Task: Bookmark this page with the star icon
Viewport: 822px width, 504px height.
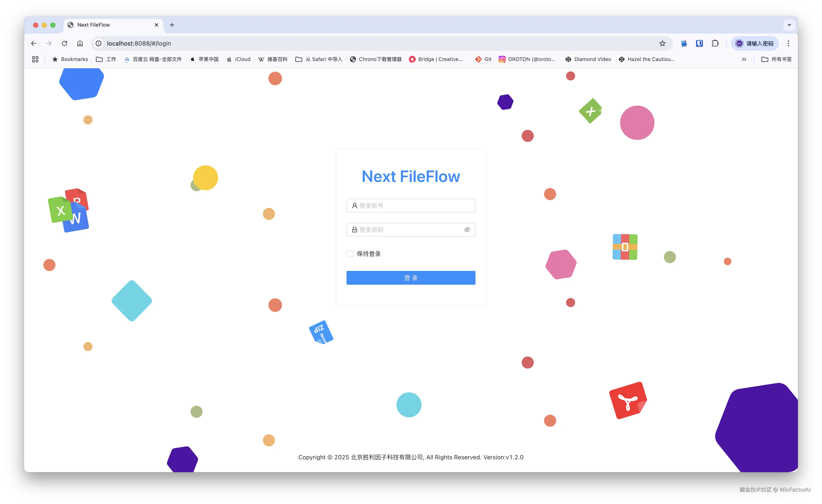Action: coord(663,43)
